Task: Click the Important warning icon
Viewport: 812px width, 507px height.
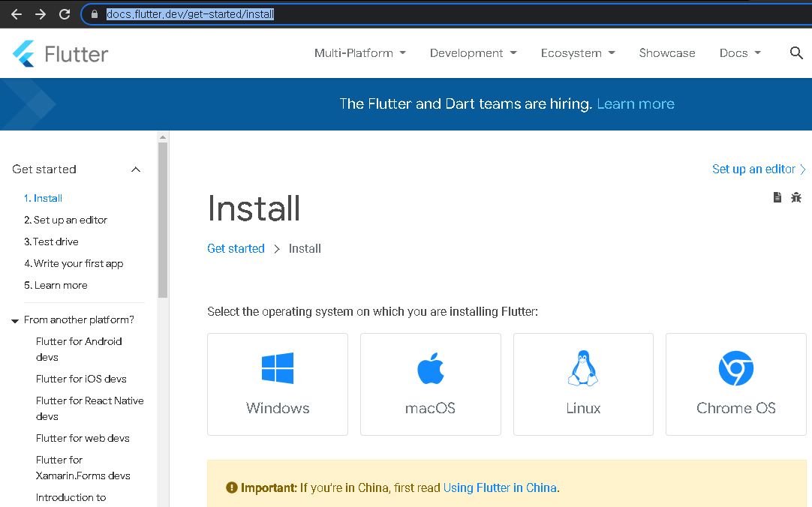Action: (231, 487)
